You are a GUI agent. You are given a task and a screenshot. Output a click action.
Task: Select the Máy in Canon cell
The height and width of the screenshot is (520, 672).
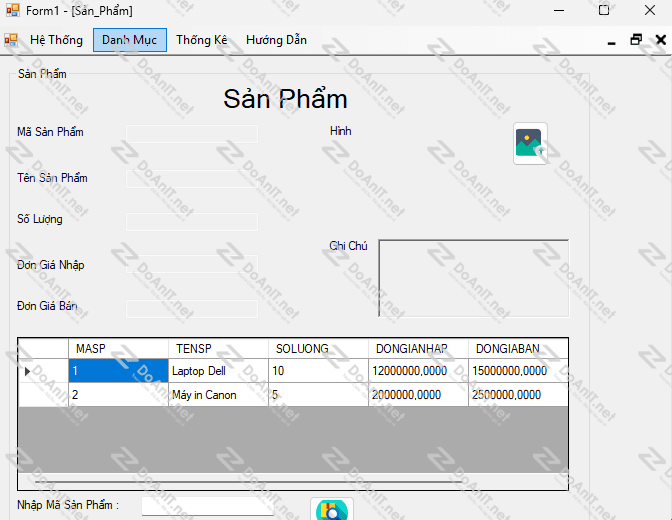[219, 395]
